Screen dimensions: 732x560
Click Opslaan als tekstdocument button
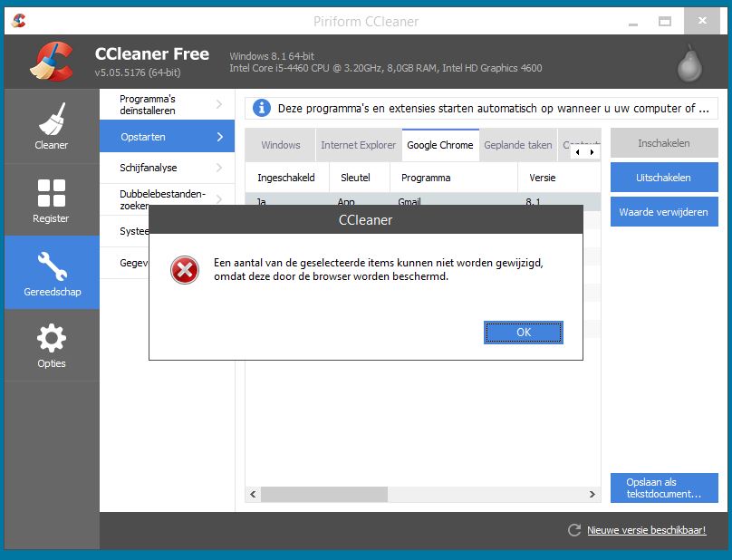point(664,488)
